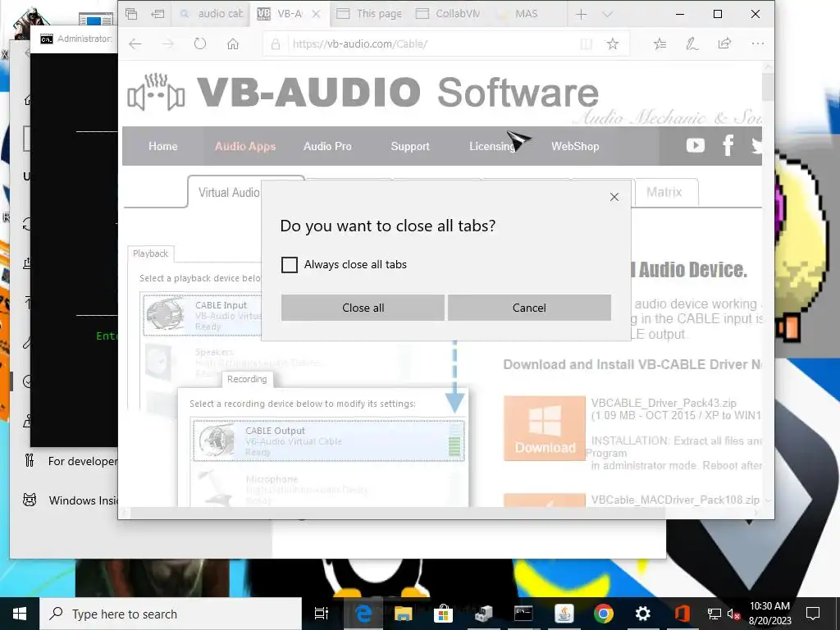
Task: Cancel the close all tabs dialog
Action: (529, 308)
